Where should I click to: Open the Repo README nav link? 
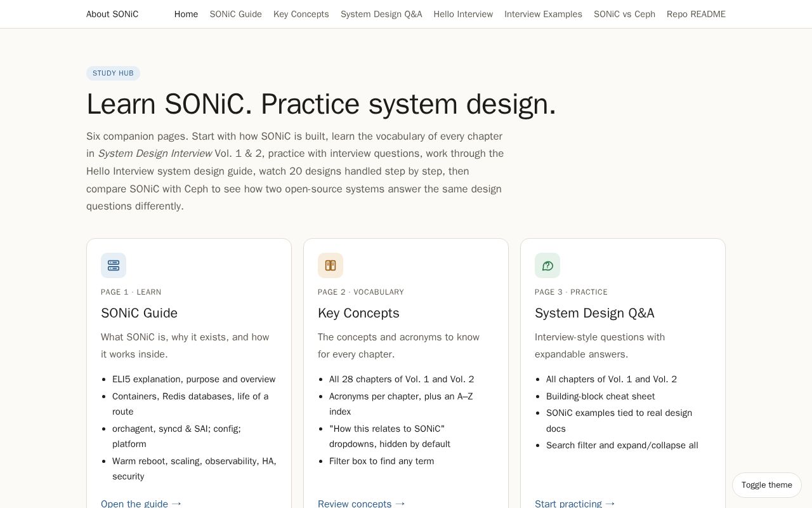[696, 14]
